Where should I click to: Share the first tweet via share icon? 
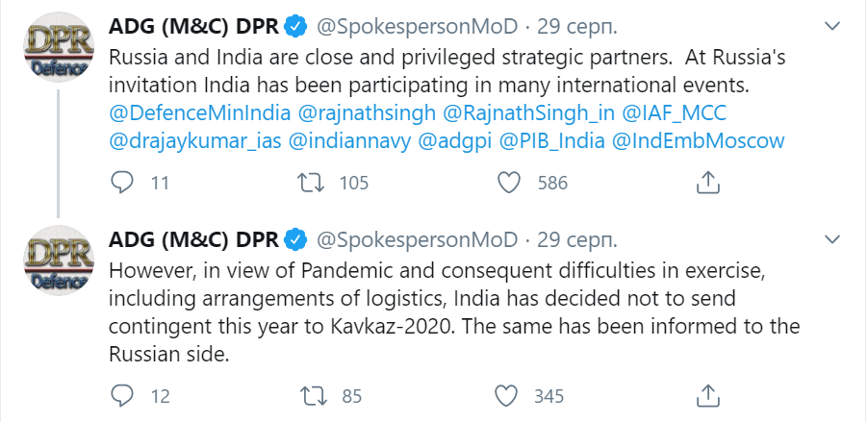tap(707, 182)
